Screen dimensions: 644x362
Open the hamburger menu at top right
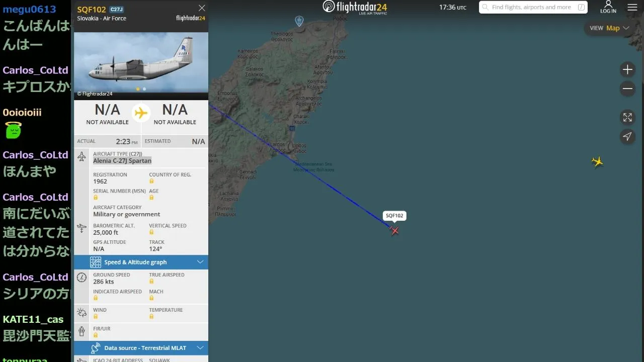pyautogui.click(x=632, y=8)
